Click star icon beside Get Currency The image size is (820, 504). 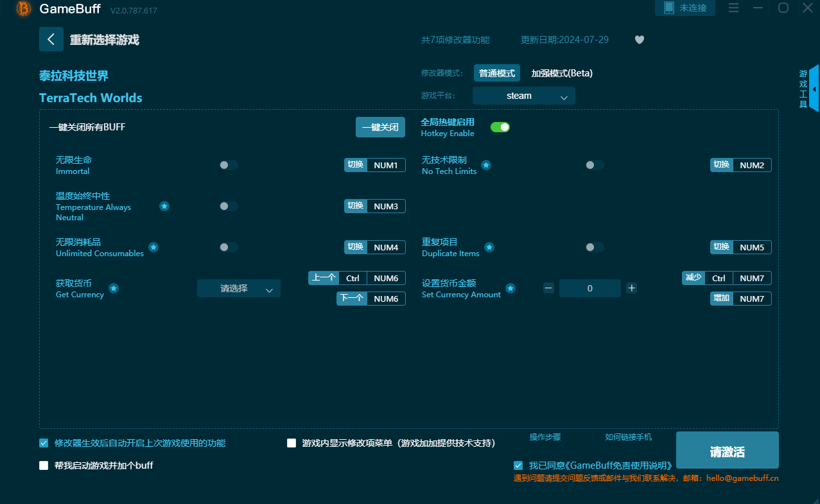[x=114, y=288]
